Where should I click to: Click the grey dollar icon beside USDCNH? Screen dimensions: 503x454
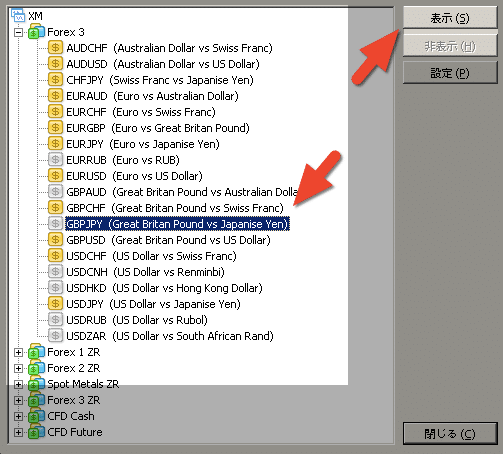pyautogui.click(x=55, y=272)
